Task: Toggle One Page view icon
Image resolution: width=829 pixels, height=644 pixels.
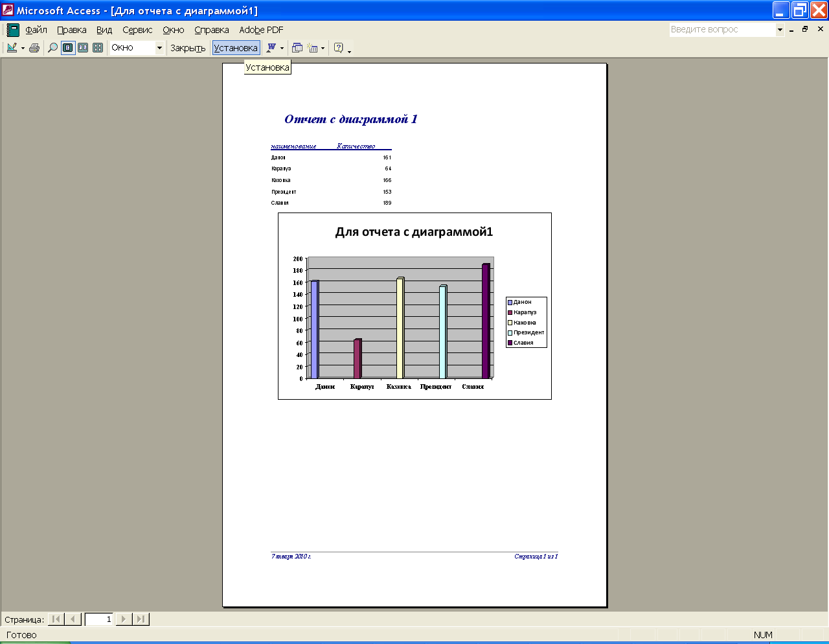Action: pyautogui.click(x=68, y=48)
